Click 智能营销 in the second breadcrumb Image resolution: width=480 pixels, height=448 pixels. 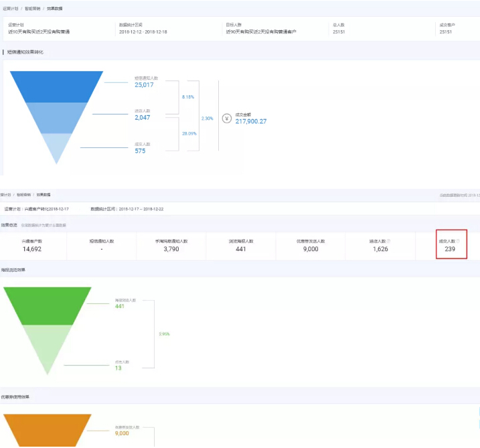[x=23, y=194]
